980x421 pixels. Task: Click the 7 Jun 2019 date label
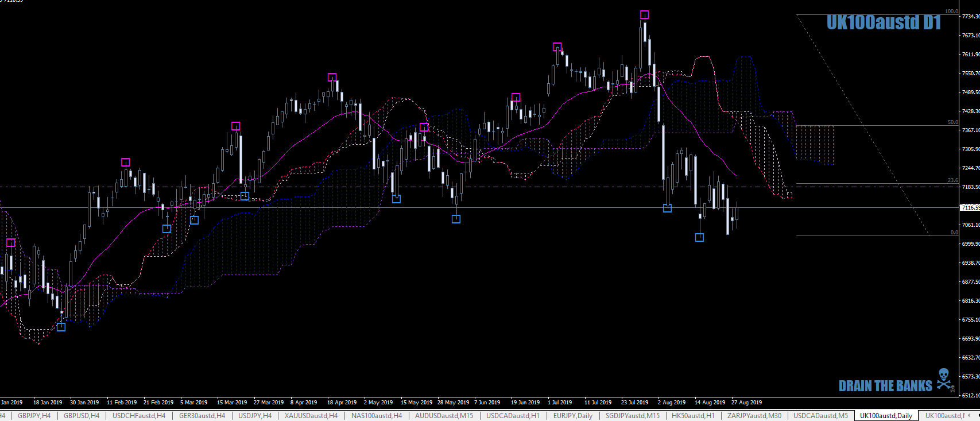click(487, 403)
